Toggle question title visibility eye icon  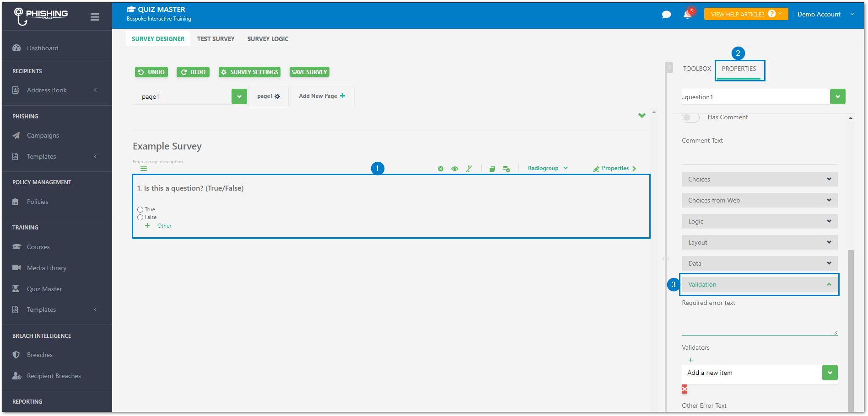pos(454,169)
